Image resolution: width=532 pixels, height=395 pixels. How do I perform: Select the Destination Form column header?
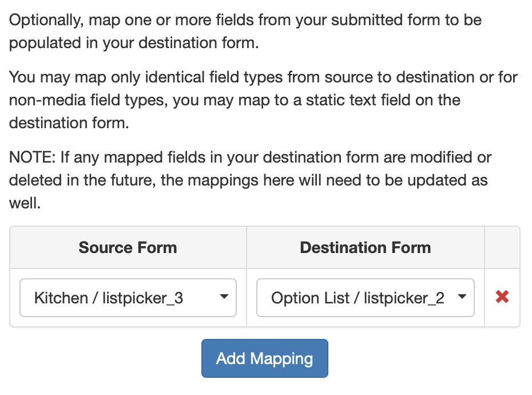pos(365,248)
